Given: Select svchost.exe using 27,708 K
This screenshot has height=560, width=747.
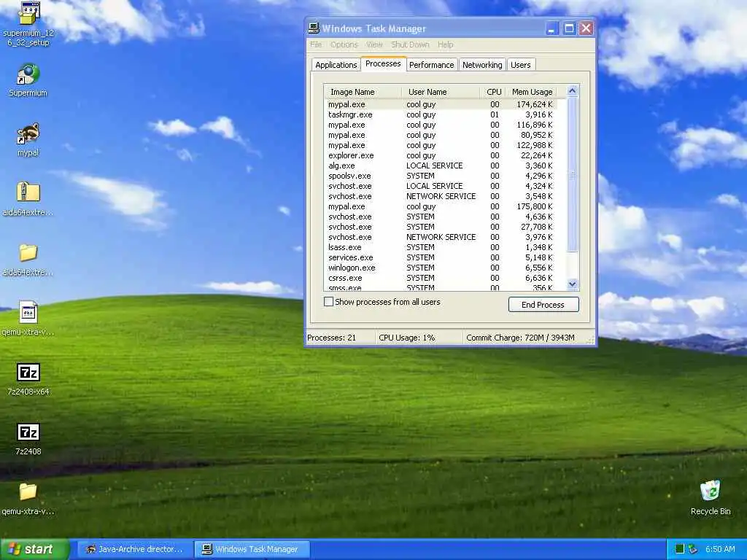Looking at the screenshot, I should pos(440,227).
